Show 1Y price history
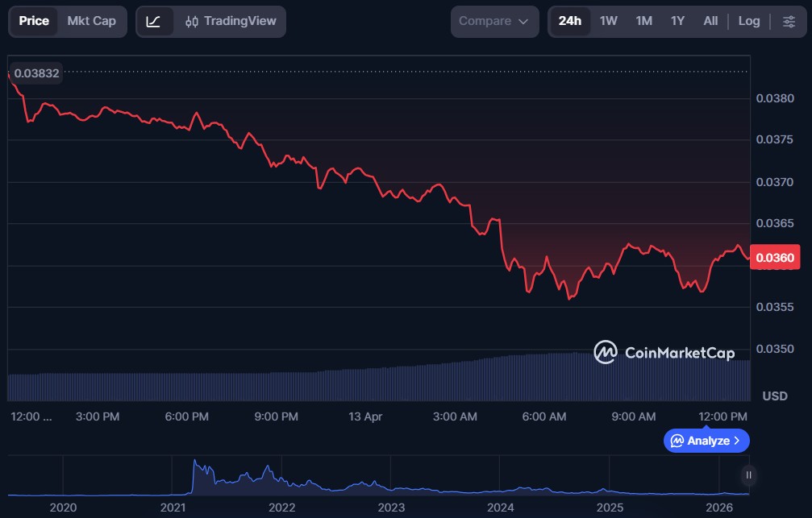The width and height of the screenshot is (812, 518). [677, 21]
